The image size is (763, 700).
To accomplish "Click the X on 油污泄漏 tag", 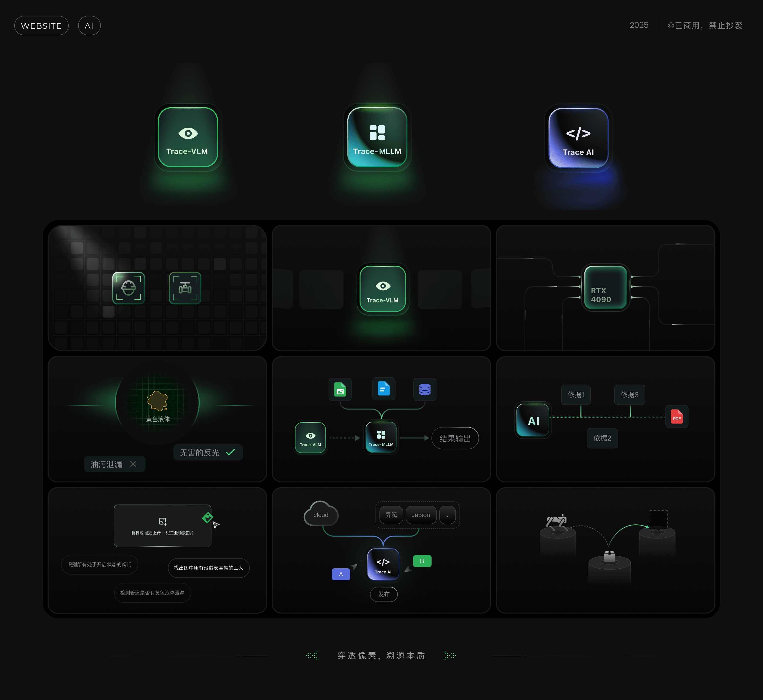I will click(x=133, y=464).
